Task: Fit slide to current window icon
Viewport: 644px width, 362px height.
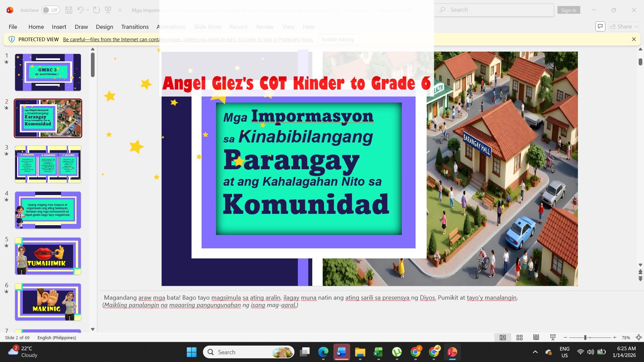Action: [639, 338]
